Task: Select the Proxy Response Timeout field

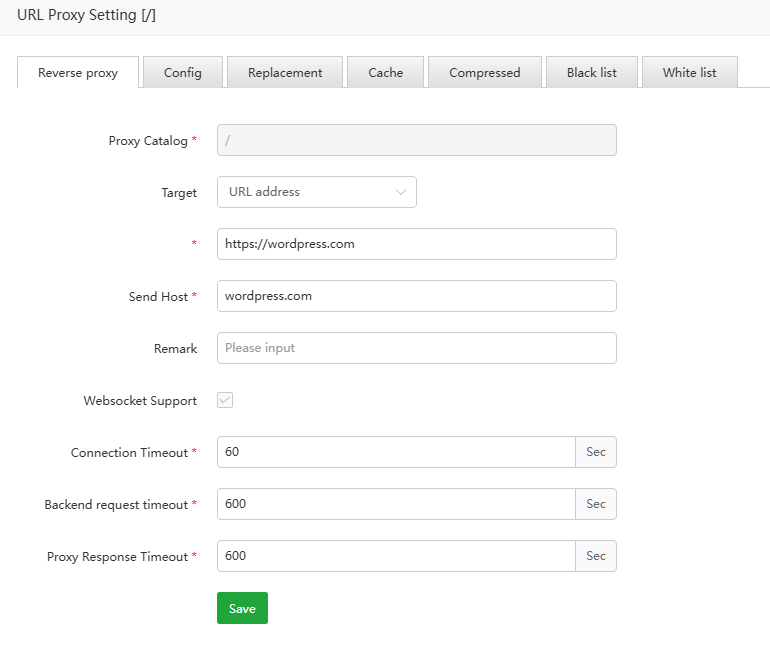Action: pos(396,556)
